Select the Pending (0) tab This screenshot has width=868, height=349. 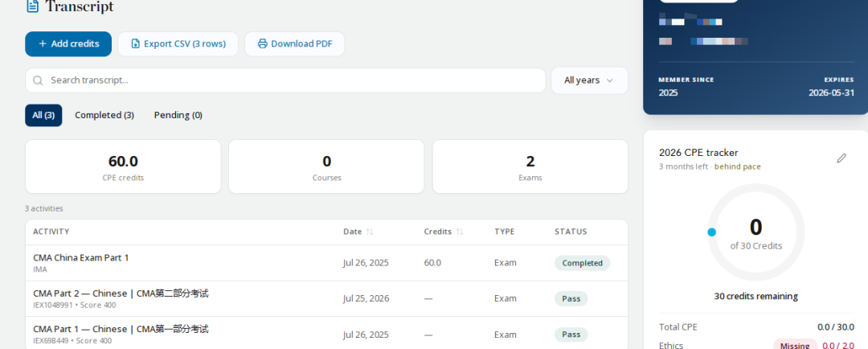coord(178,115)
